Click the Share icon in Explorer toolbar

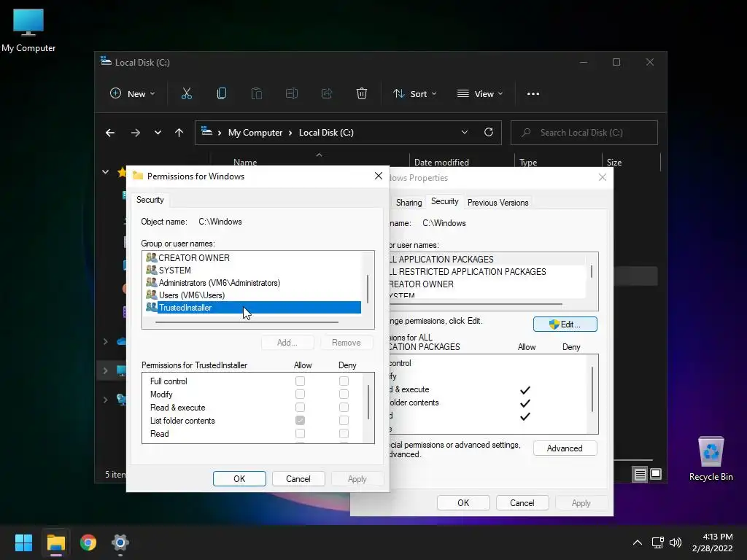(x=327, y=94)
